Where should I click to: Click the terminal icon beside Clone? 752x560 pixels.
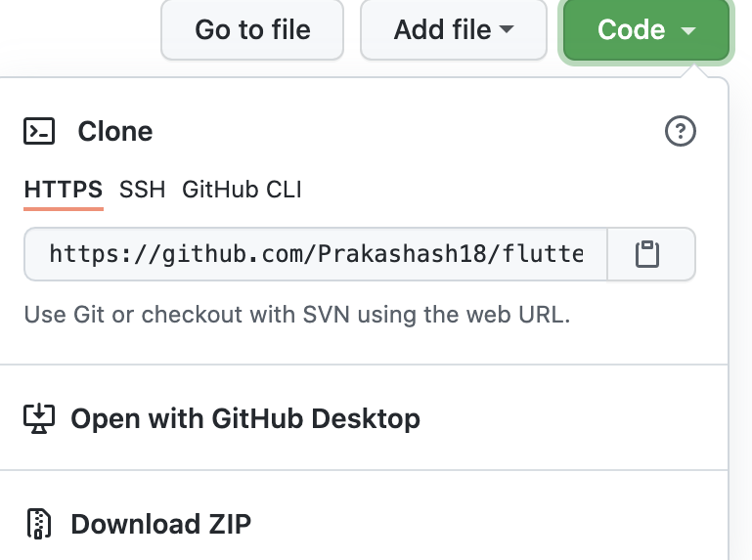coord(39,131)
